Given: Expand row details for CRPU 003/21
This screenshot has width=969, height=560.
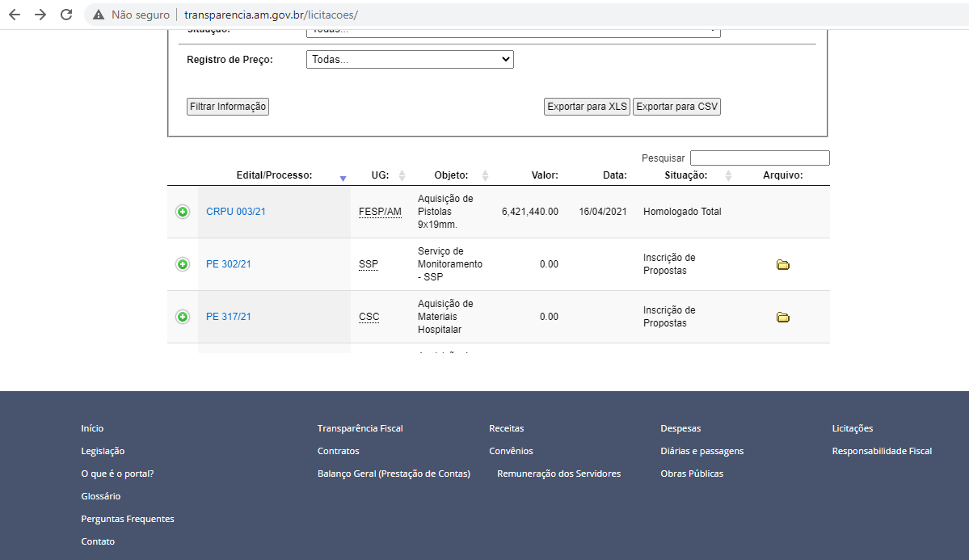Looking at the screenshot, I should click(183, 212).
